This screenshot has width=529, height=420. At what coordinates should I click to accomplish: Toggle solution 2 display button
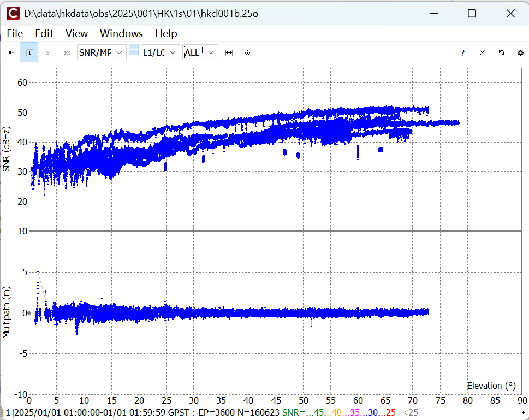coord(48,52)
